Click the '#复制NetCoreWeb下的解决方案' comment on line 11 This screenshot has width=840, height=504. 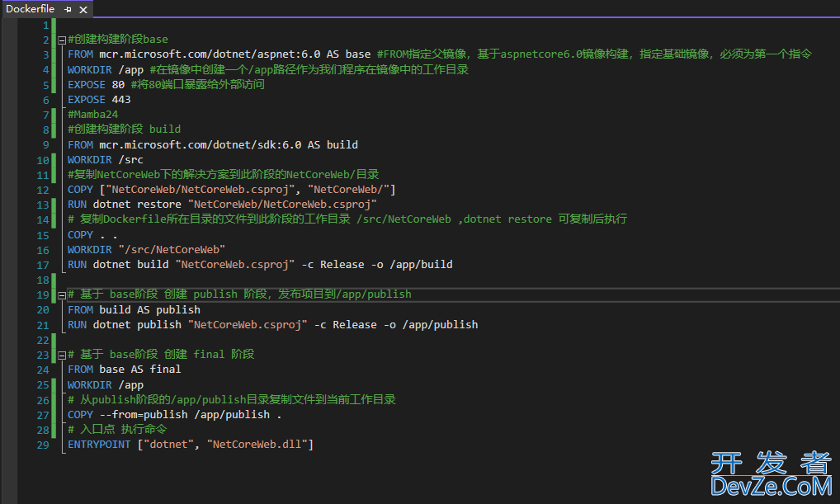(224, 175)
